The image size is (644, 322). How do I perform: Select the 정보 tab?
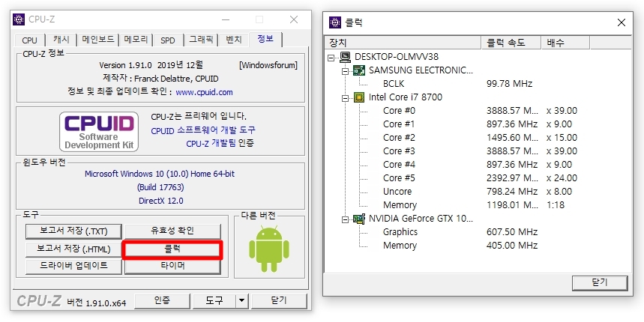pos(265,38)
